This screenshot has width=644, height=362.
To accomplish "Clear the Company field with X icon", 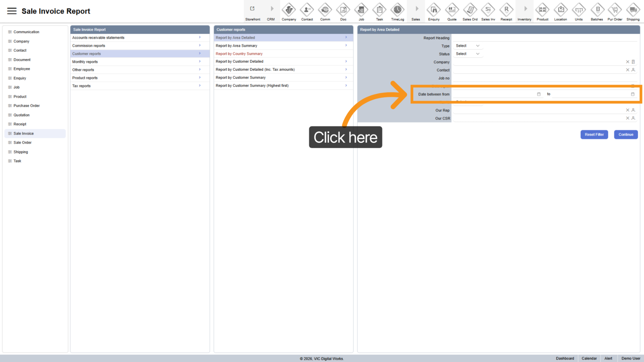I will pos(628,62).
